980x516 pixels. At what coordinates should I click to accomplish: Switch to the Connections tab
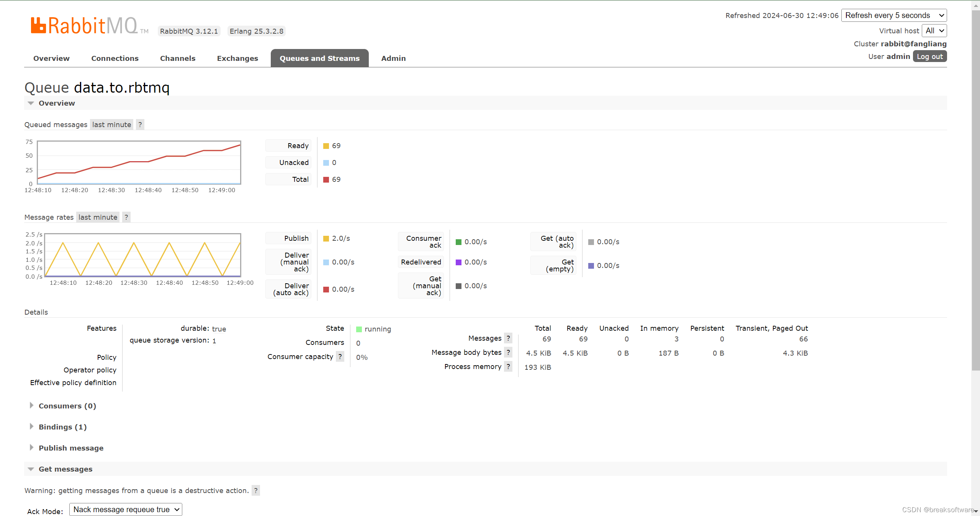coord(115,58)
